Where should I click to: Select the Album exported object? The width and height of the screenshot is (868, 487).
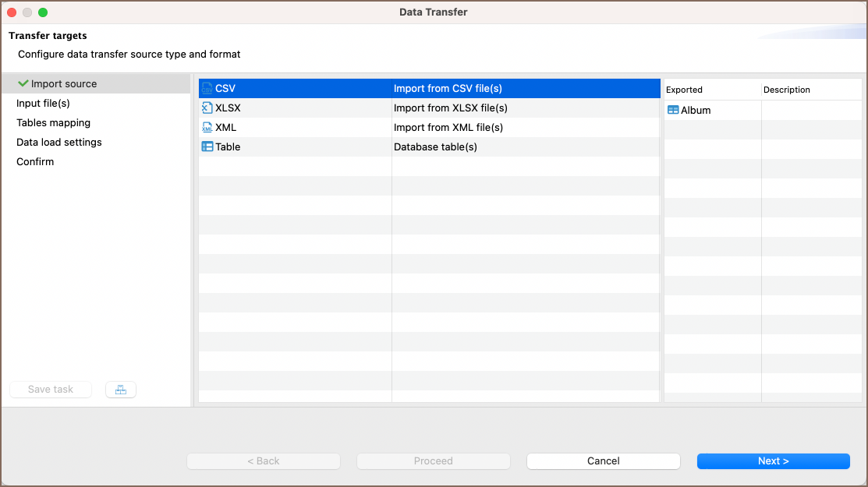point(696,111)
